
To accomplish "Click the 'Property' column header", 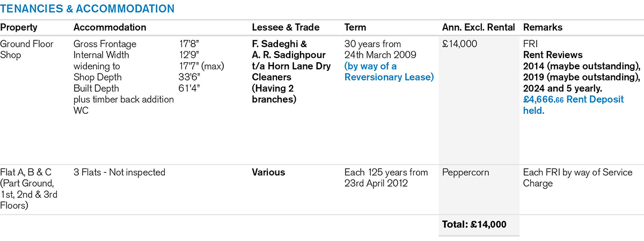I will click(x=19, y=27).
